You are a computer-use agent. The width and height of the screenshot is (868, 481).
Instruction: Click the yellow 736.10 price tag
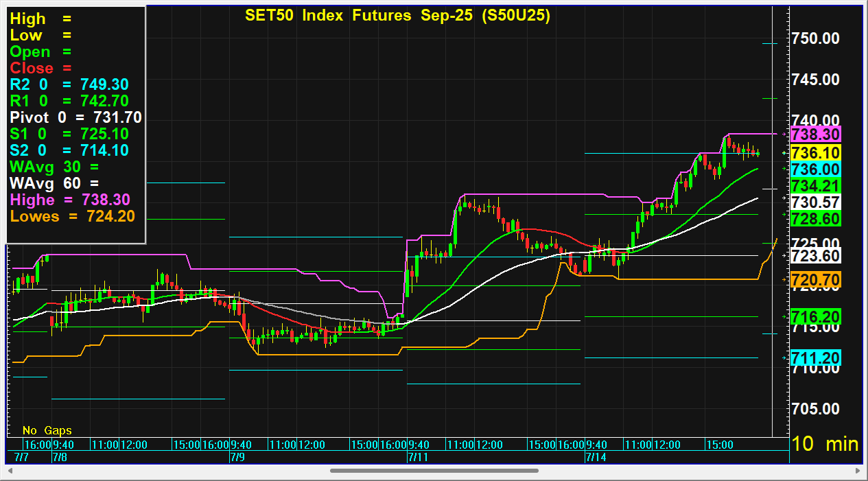816,153
